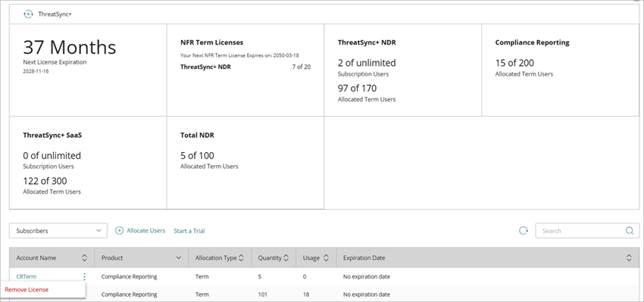The image size is (644, 302).
Task: Click the ThreatSync+ SaaS card heading
Action: pyautogui.click(x=52, y=135)
